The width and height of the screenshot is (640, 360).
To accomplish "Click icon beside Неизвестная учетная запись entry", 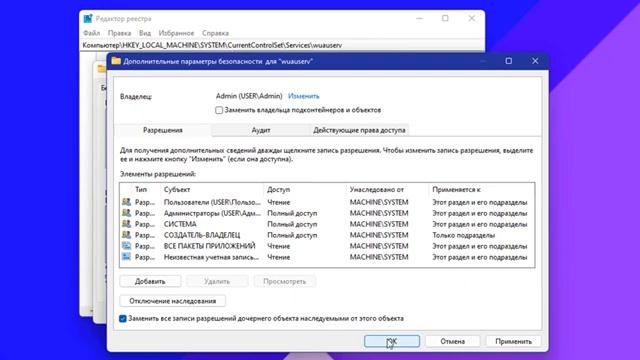I will coord(127,257).
